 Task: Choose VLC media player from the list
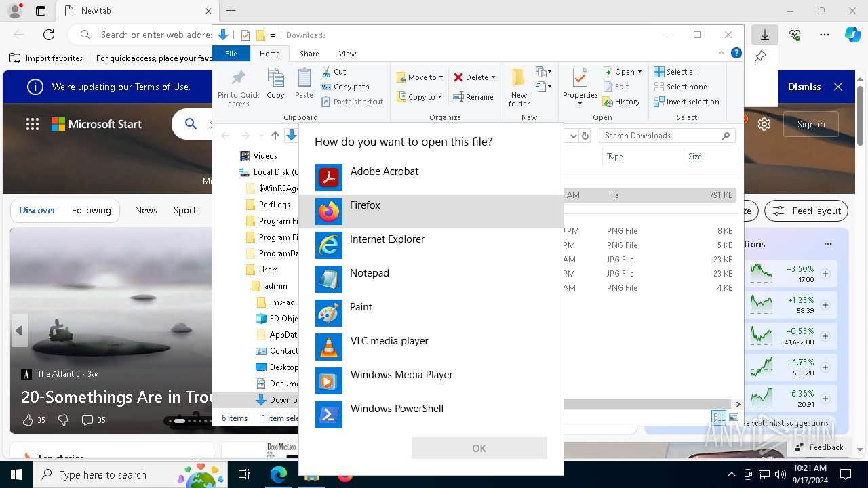click(x=431, y=347)
